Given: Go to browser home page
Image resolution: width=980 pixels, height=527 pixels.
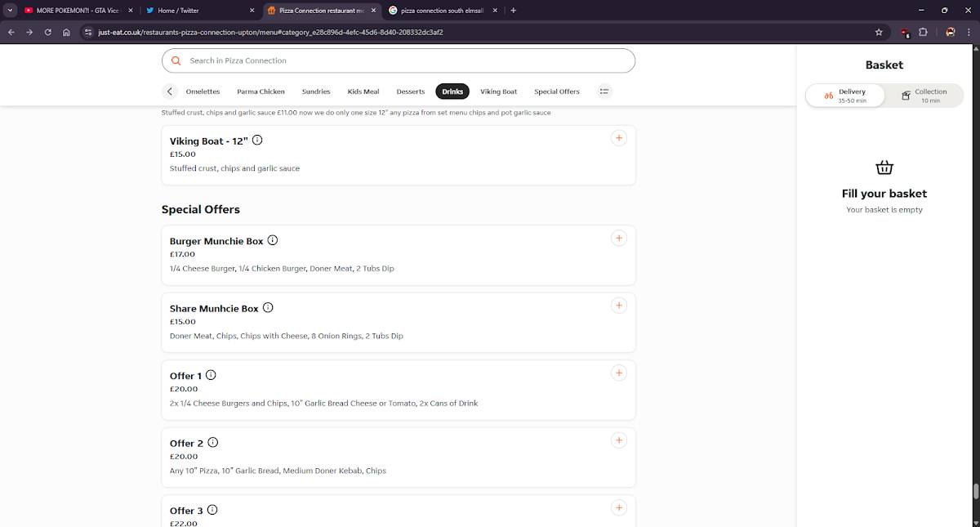Looking at the screenshot, I should (x=66, y=33).
